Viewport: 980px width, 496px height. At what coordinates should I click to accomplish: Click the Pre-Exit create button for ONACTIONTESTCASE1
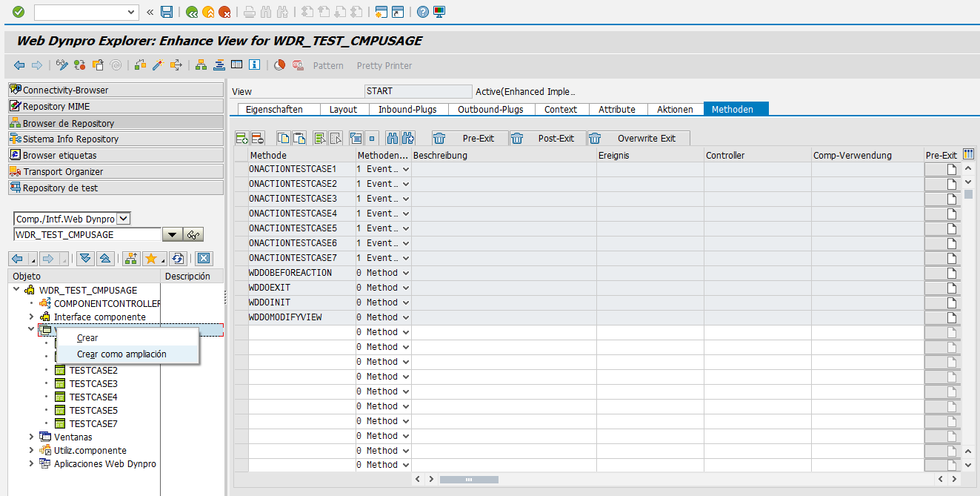[941, 169]
